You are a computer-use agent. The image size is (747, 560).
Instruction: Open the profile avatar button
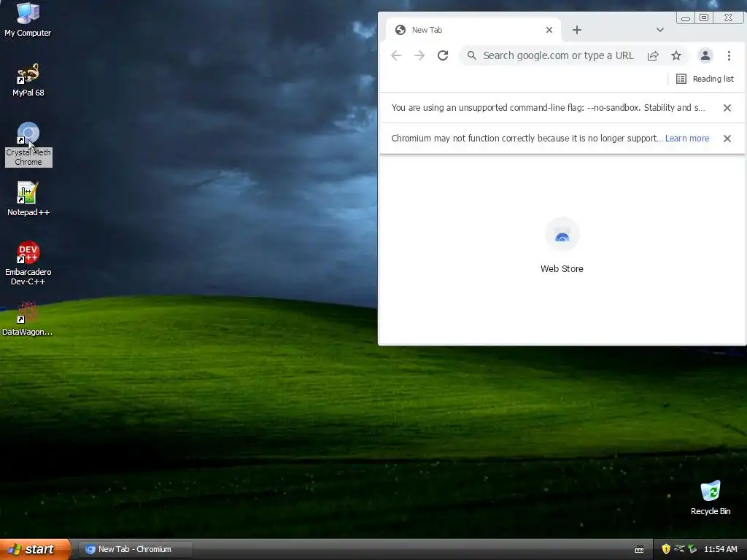pyautogui.click(x=705, y=55)
